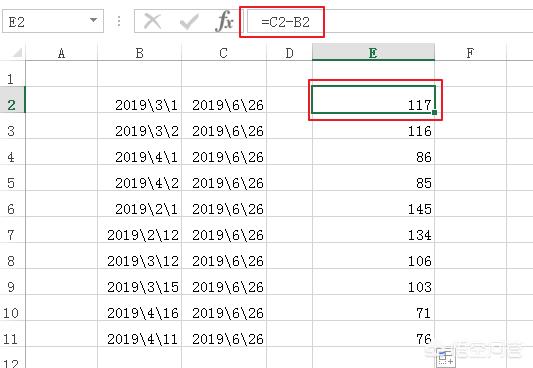Select column F header
This screenshot has width=533, height=368.
pos(470,53)
